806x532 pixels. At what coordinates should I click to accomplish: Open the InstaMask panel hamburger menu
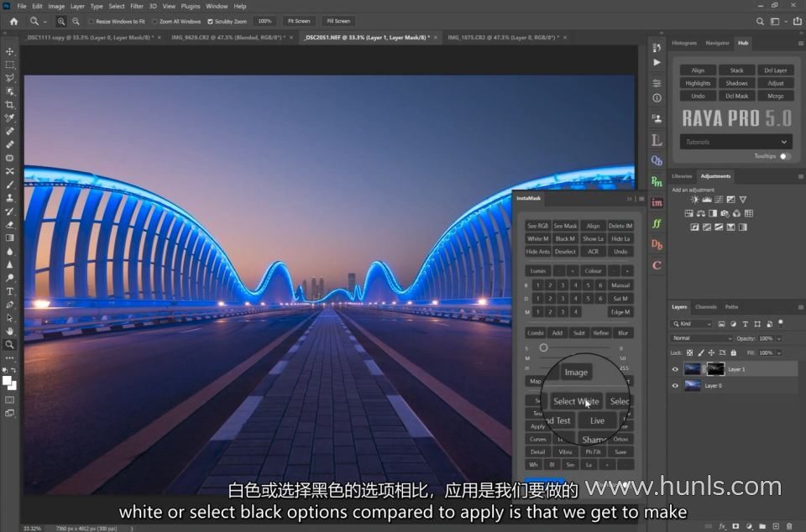[641, 199]
